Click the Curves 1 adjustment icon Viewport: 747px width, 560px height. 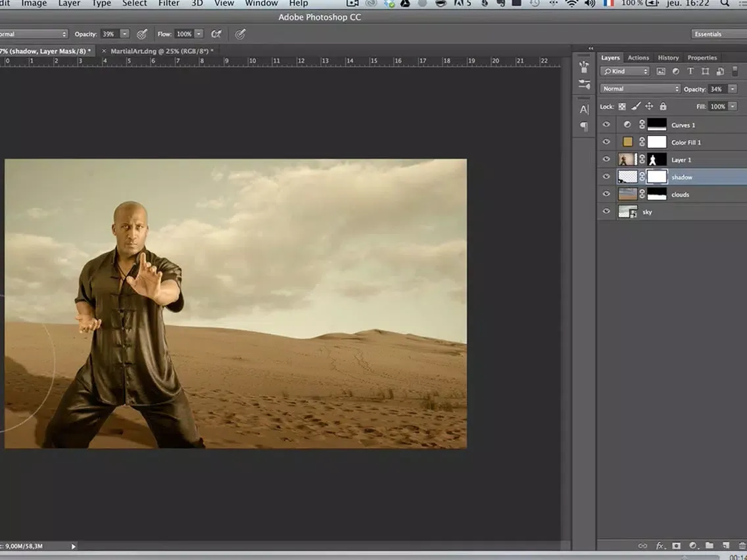[627, 125]
